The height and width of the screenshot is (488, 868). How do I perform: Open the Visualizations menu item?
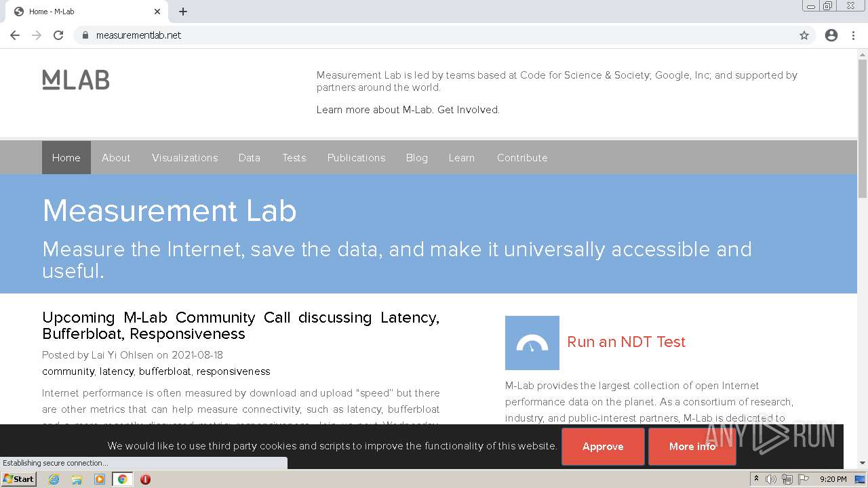click(185, 157)
